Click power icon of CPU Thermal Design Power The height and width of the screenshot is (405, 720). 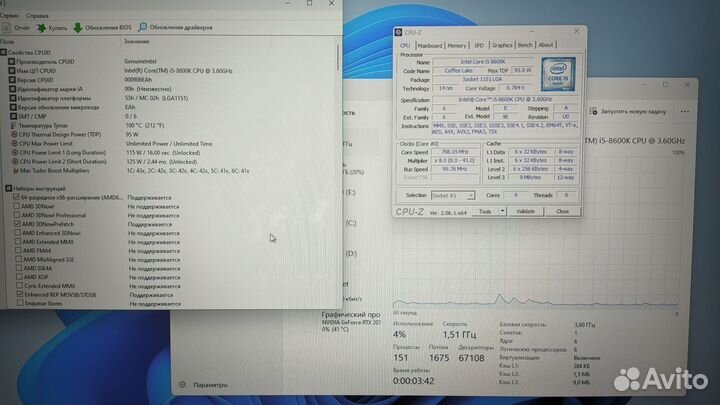(14, 135)
